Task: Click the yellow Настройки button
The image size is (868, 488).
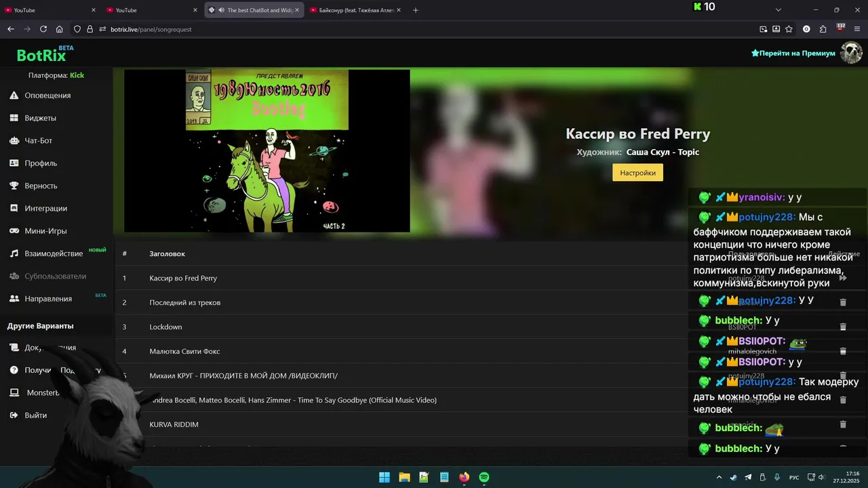Action: click(x=637, y=173)
